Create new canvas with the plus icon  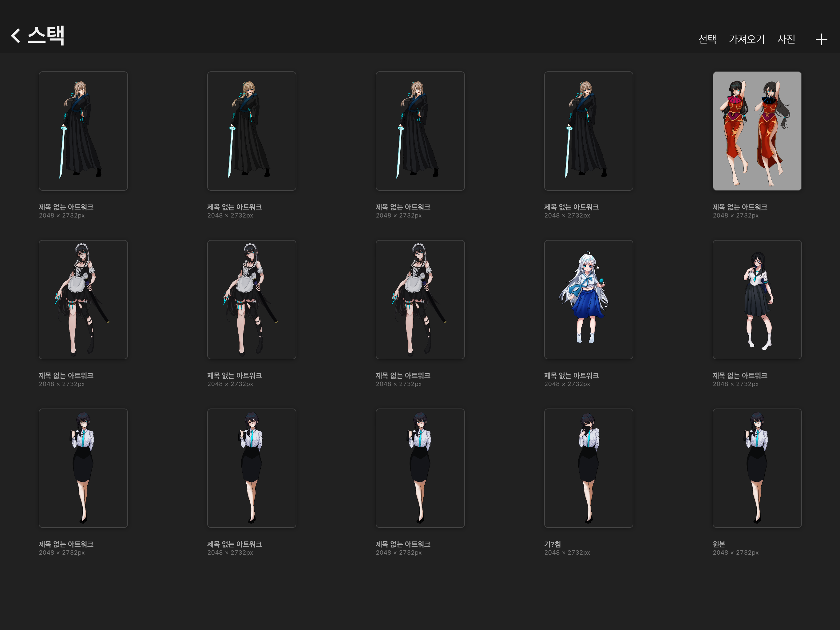point(821,39)
